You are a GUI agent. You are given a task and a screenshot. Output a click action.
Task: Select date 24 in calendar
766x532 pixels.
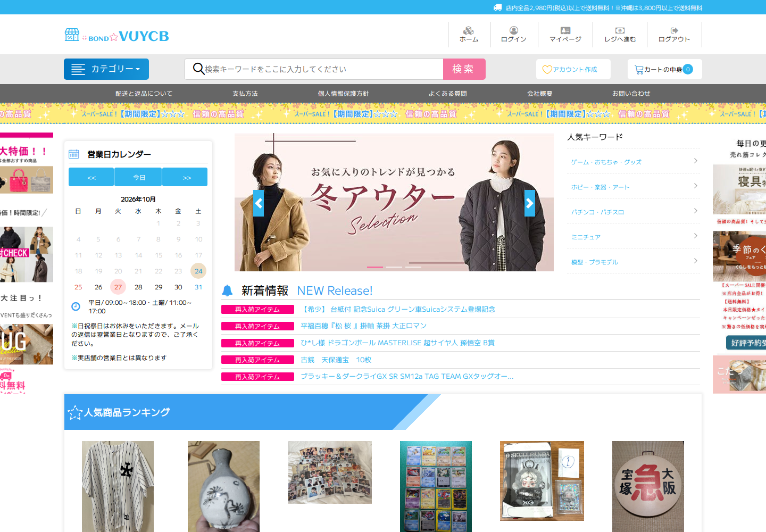coord(198,271)
